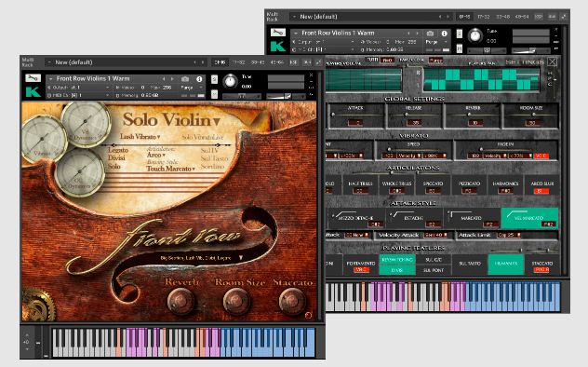
Task: Enable the Marcato attack style
Action: click(472, 218)
